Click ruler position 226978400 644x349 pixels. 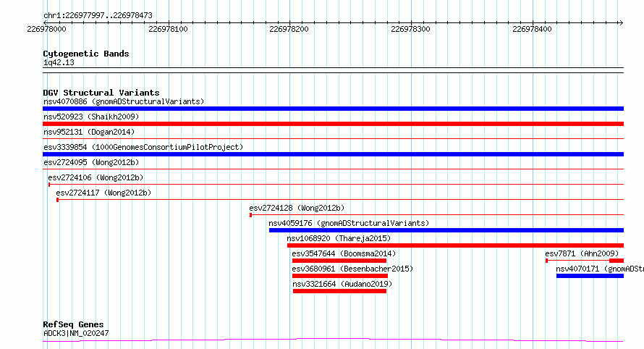(x=532, y=29)
